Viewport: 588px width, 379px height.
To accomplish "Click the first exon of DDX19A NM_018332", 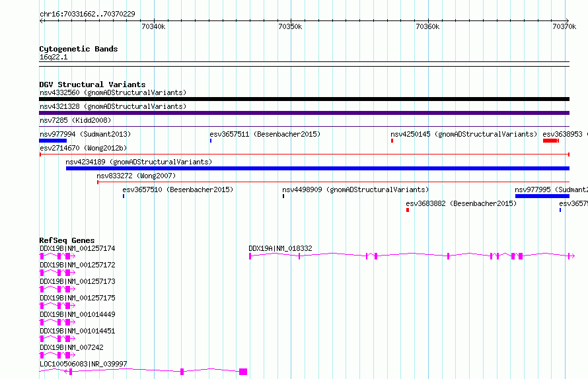I will [x=250, y=256].
